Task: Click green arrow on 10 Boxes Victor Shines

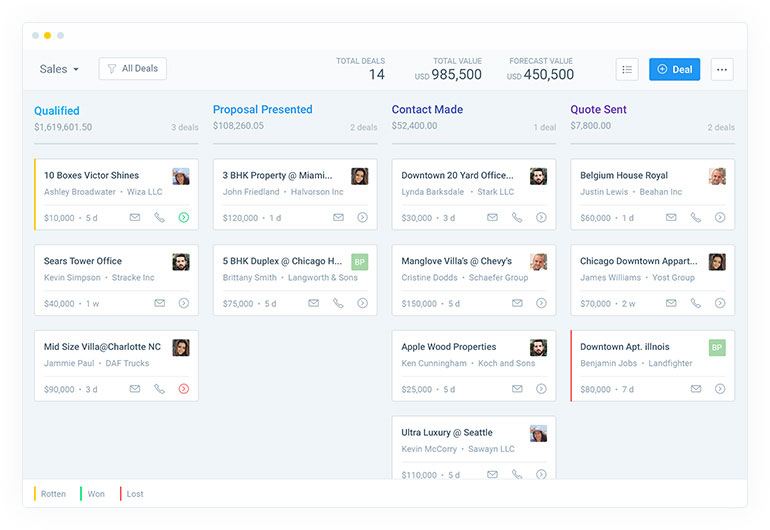Action: tap(184, 217)
